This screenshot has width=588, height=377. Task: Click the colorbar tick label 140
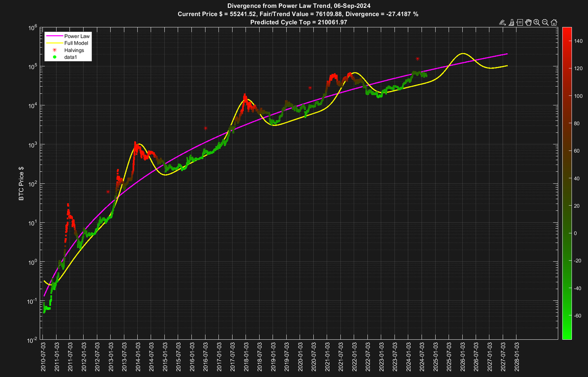pos(578,41)
